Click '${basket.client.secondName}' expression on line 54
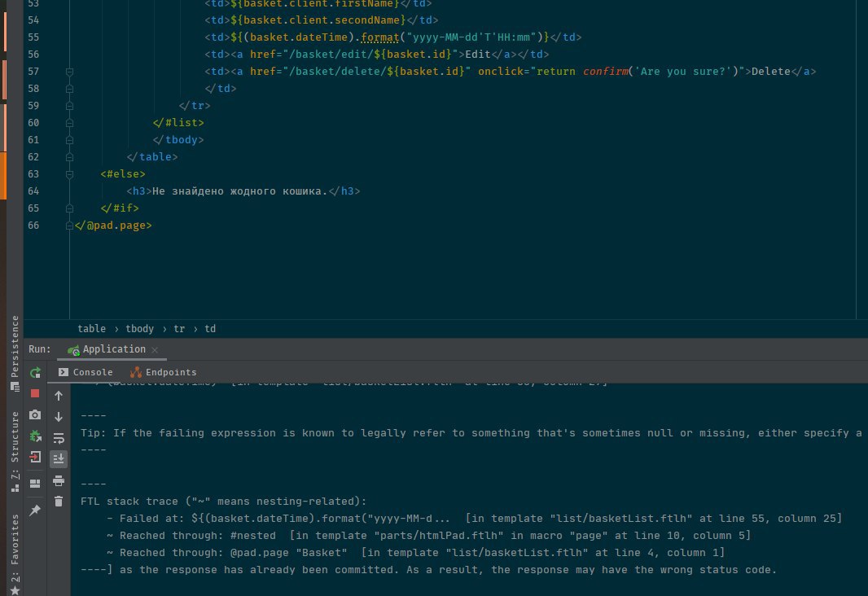The height and width of the screenshot is (596, 868). coord(318,20)
